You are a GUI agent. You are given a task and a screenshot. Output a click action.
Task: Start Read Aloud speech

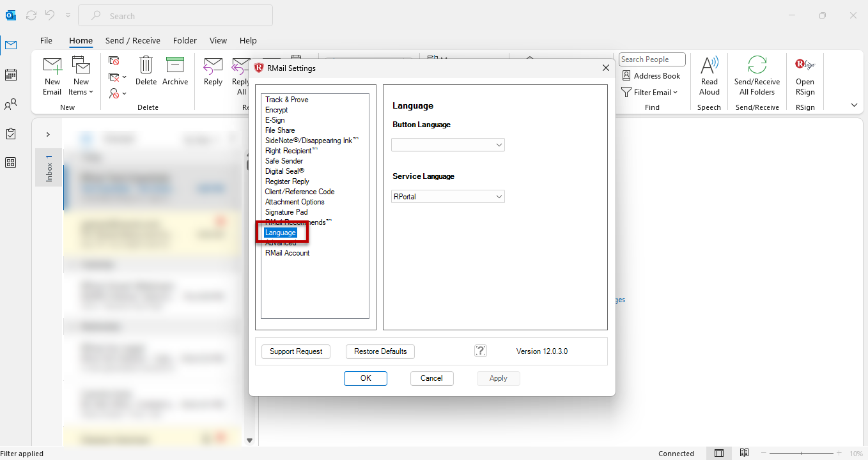[709, 76]
